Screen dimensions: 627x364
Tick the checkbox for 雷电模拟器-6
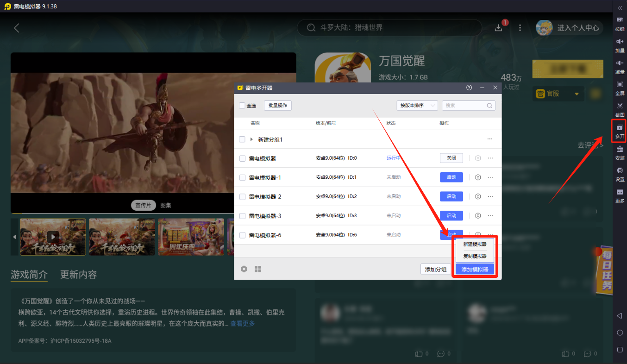pyautogui.click(x=242, y=235)
